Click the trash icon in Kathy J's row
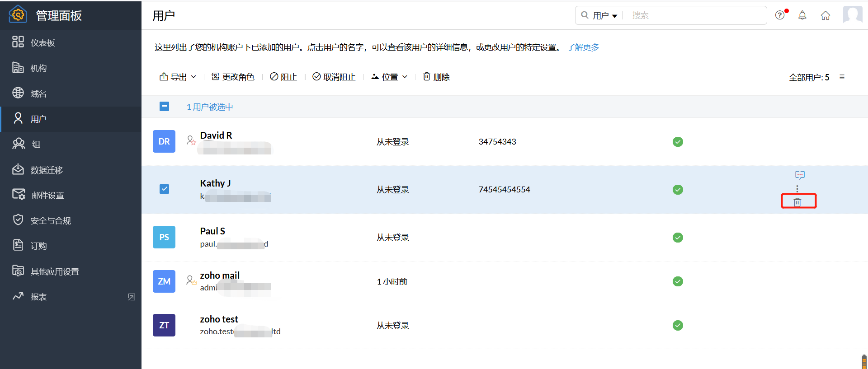 point(797,202)
